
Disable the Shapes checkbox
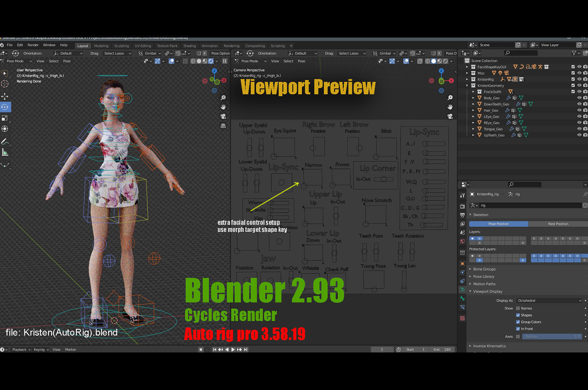pos(518,315)
